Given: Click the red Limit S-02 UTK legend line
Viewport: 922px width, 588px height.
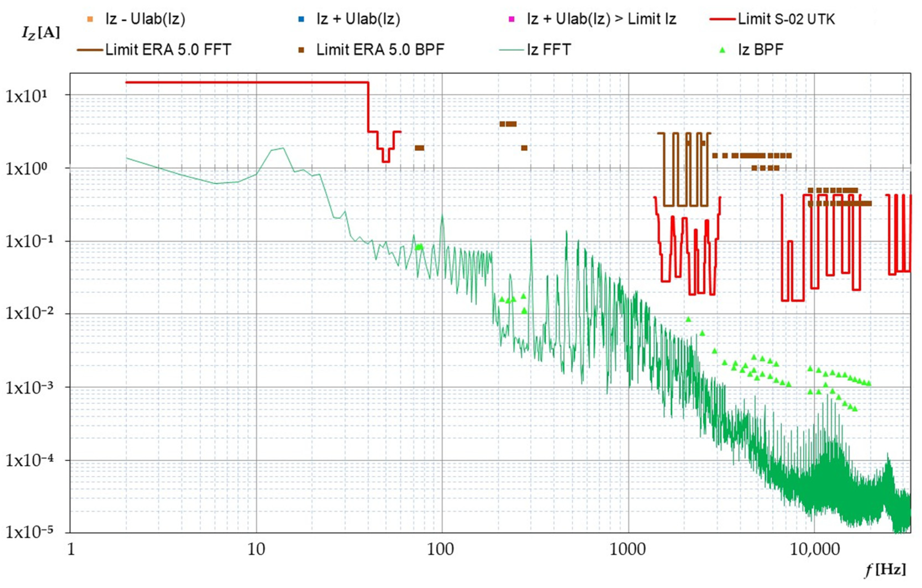Looking at the screenshot, I should click(x=722, y=19).
